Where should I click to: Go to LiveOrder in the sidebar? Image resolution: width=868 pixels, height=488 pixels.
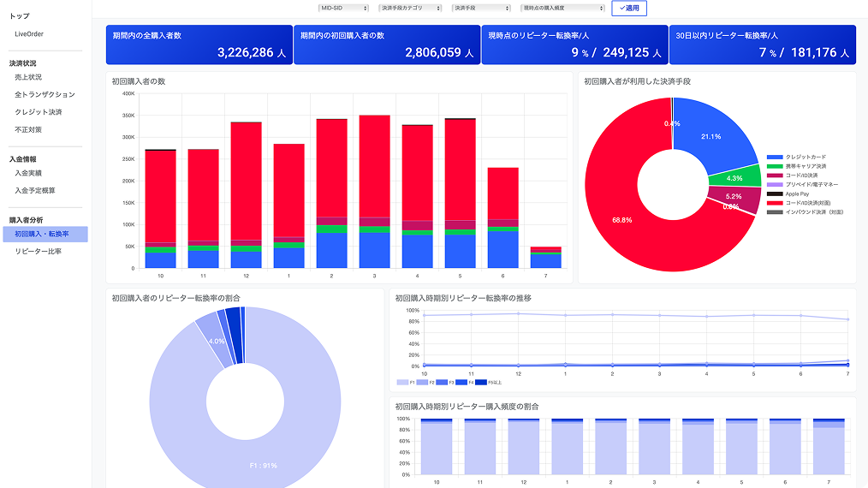coord(29,34)
